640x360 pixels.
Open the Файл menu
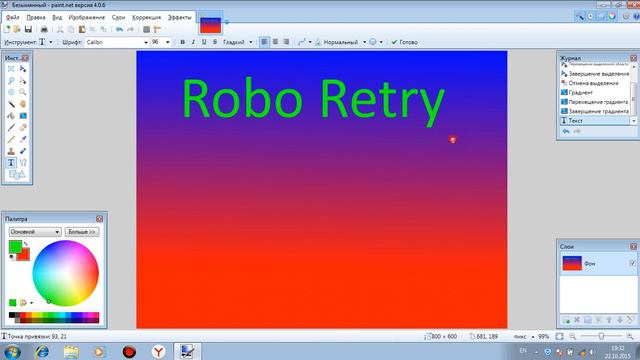point(13,18)
